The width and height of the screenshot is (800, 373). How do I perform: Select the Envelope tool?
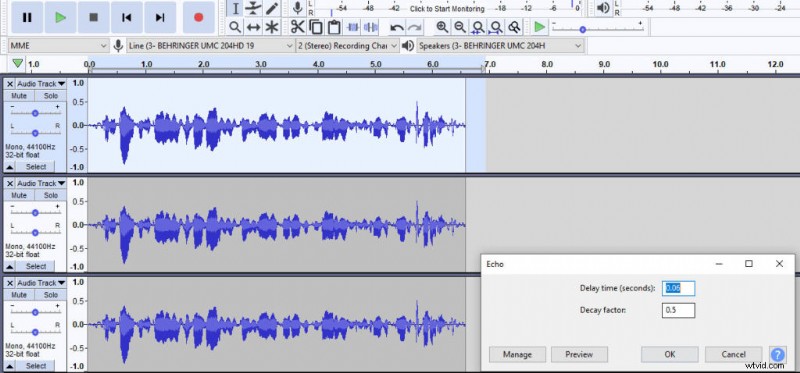coord(253,8)
